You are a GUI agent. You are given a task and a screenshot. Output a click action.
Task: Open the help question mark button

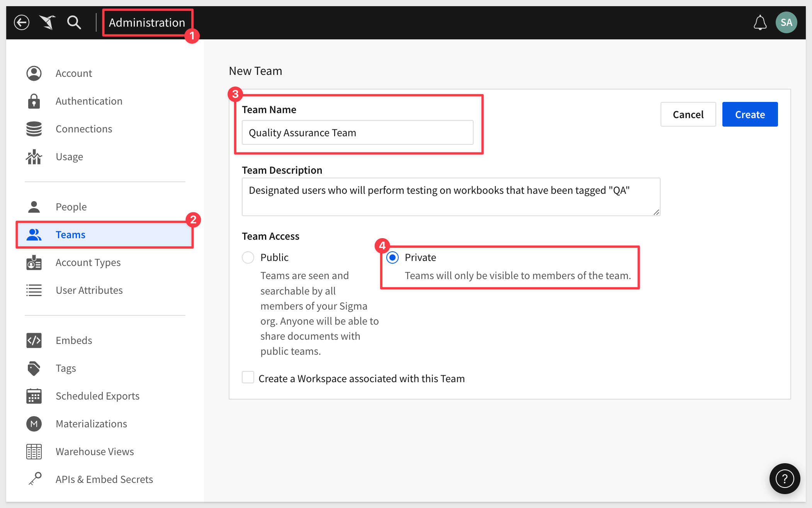pos(785,479)
